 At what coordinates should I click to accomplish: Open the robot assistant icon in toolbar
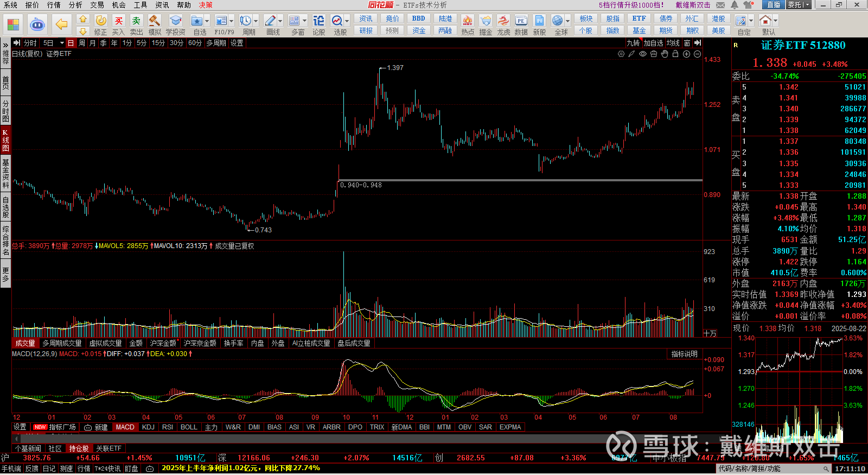coord(37,24)
